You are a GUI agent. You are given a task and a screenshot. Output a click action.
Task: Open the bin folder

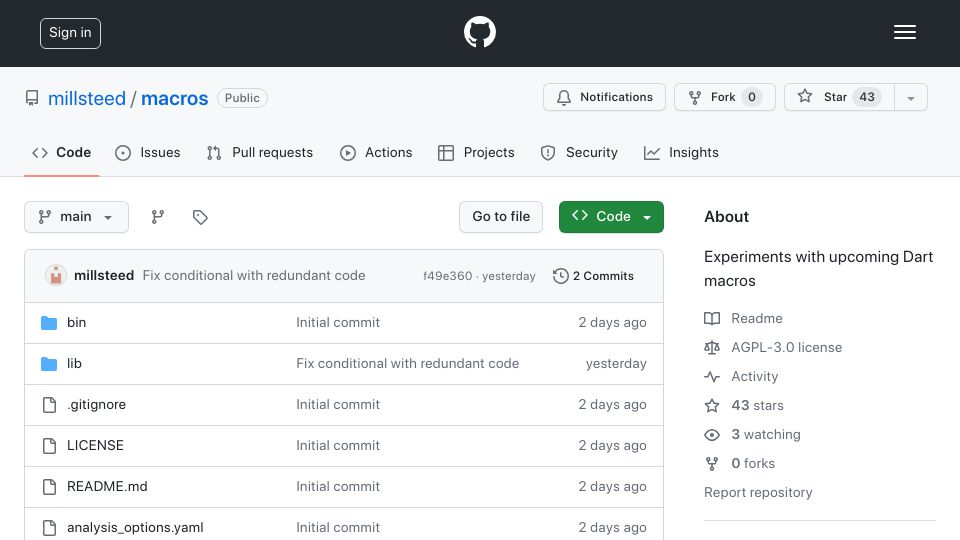click(x=77, y=323)
